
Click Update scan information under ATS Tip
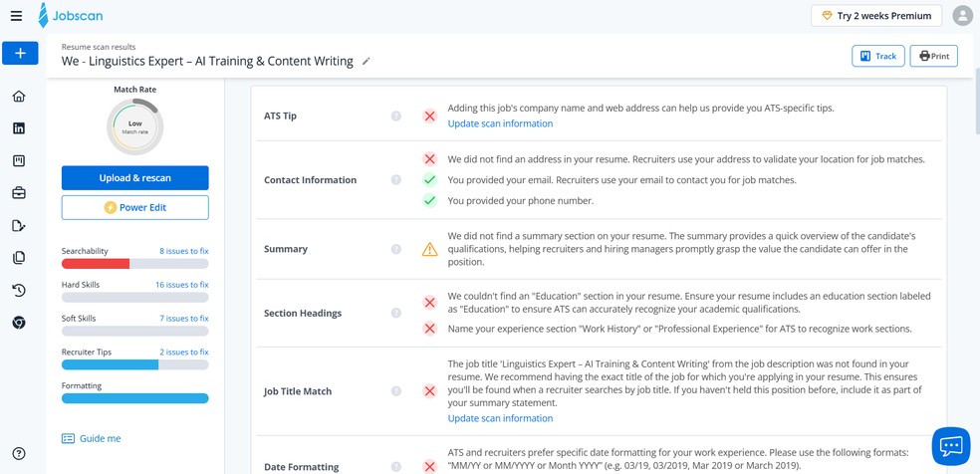[x=500, y=123]
